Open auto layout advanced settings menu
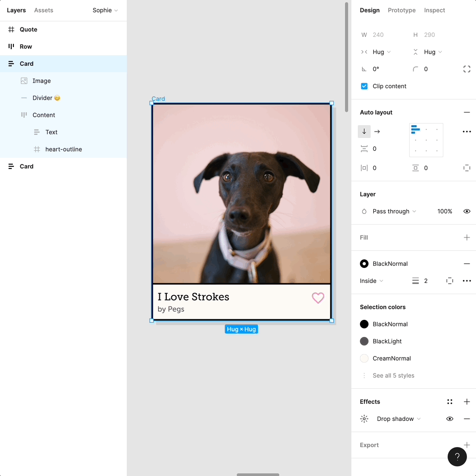 (x=467, y=132)
